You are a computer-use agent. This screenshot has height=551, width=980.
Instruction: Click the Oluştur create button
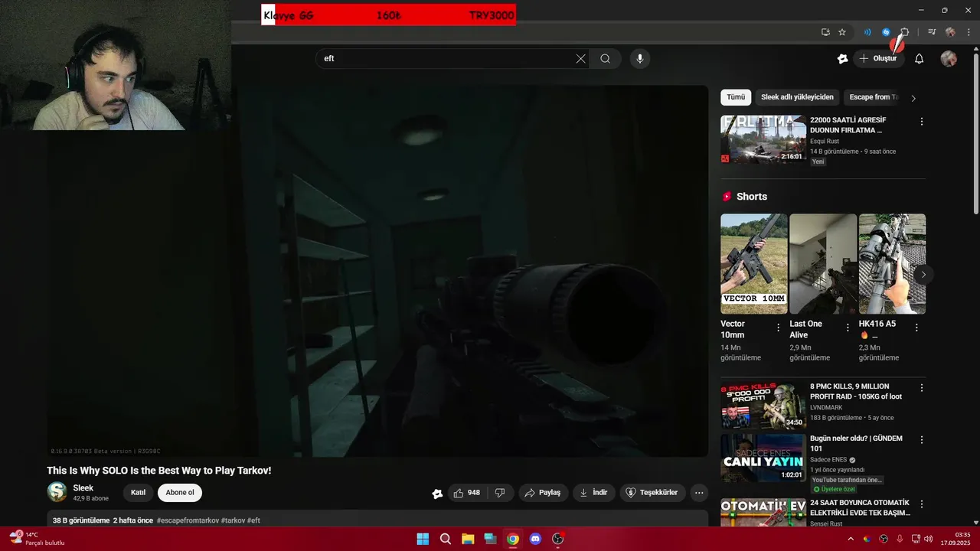click(878, 59)
